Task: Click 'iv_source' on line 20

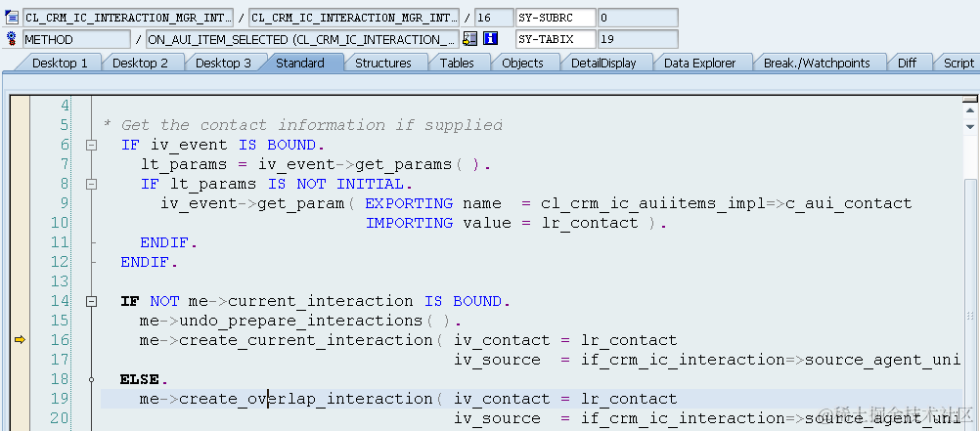Action: click(x=498, y=418)
